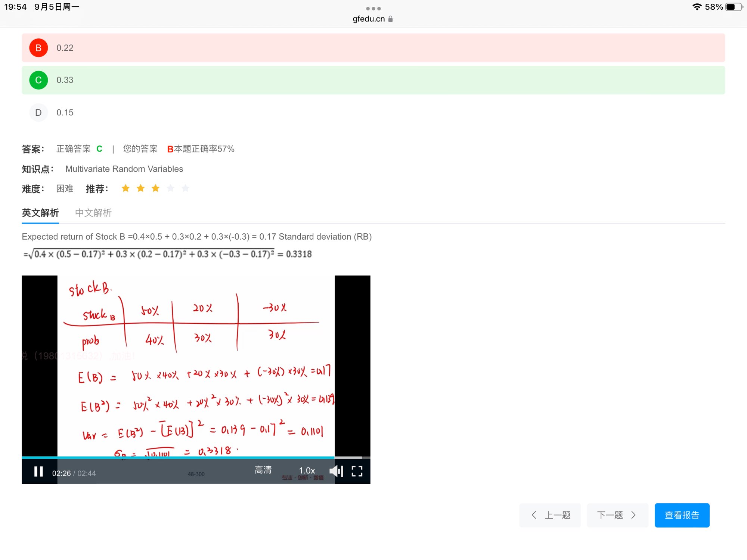Click the lock icon beside gfedu.cn

pos(391,19)
